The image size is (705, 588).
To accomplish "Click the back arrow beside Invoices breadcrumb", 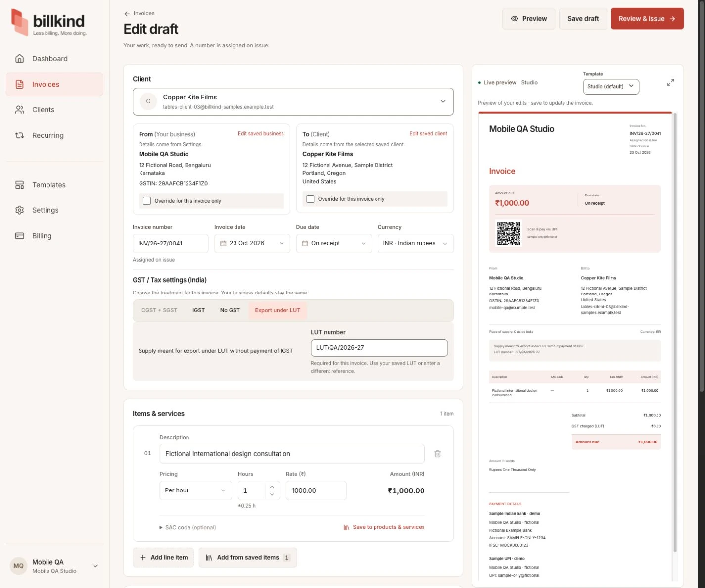I will 127,14.
